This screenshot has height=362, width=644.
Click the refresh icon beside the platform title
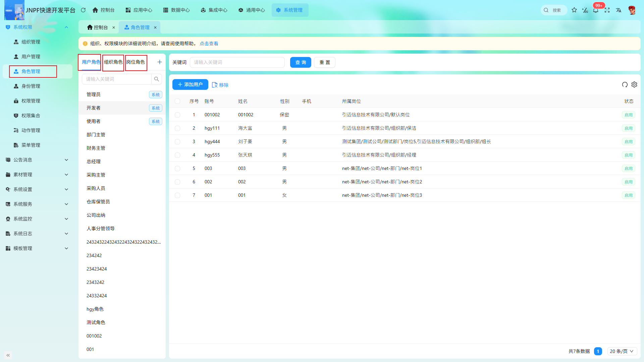coord(83,10)
